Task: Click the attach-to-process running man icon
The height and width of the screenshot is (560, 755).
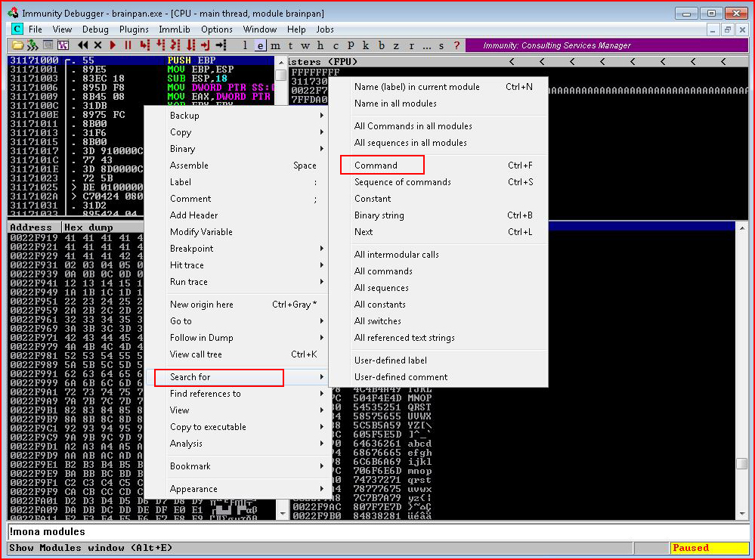Action: pos(32,45)
